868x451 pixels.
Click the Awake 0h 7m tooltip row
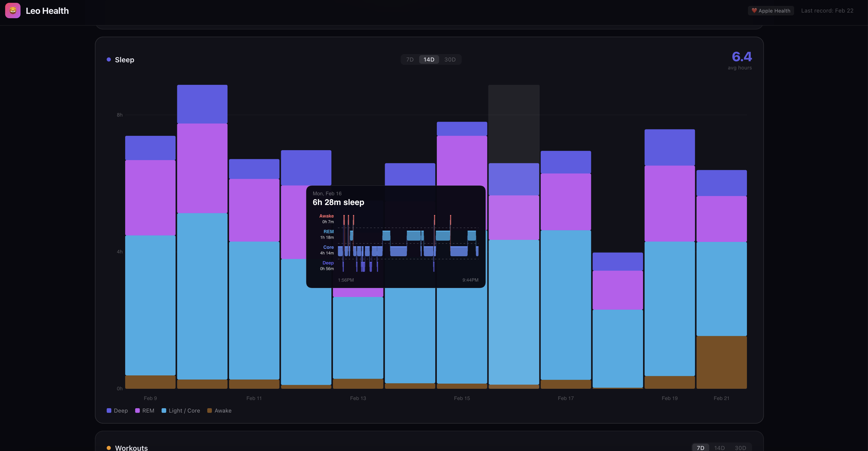[326, 219]
